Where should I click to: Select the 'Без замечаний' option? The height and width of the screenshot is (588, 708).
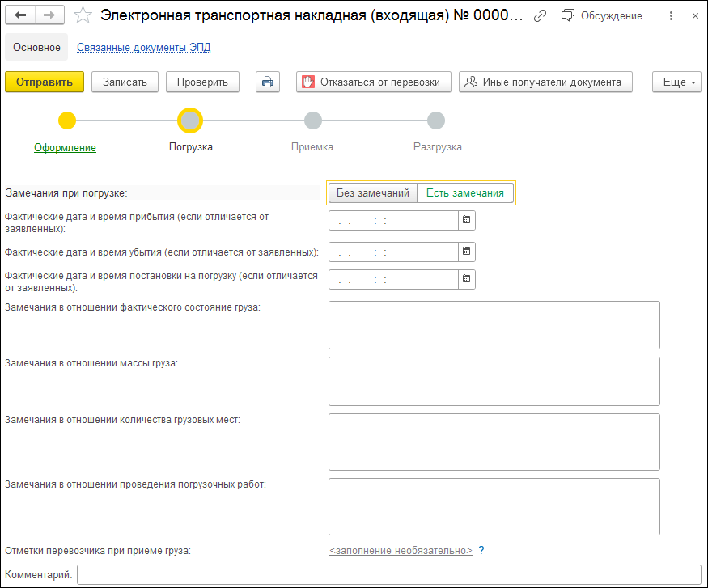pyautogui.click(x=373, y=192)
